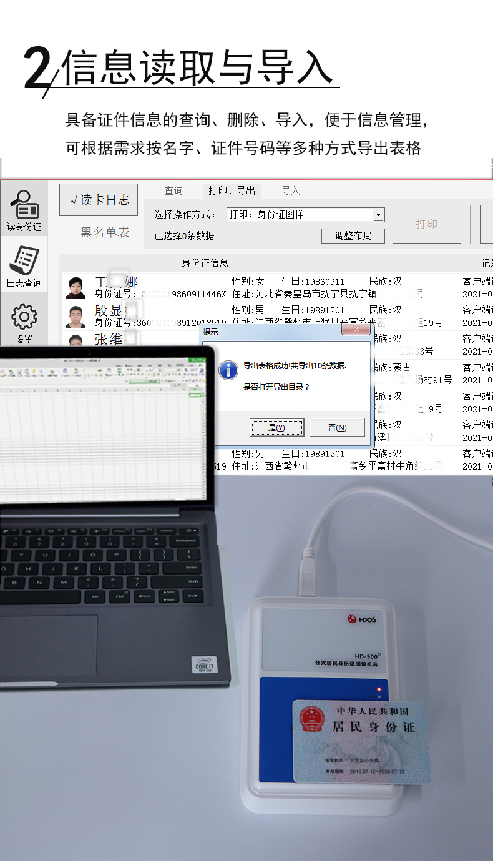Confirm with 是(Y) in the dialog
493x868 pixels.
(x=276, y=428)
